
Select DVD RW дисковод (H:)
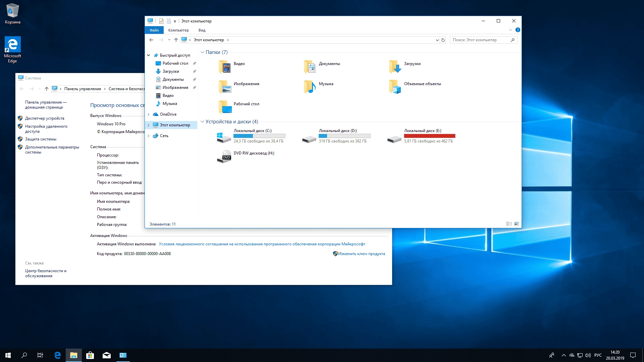[x=246, y=156]
